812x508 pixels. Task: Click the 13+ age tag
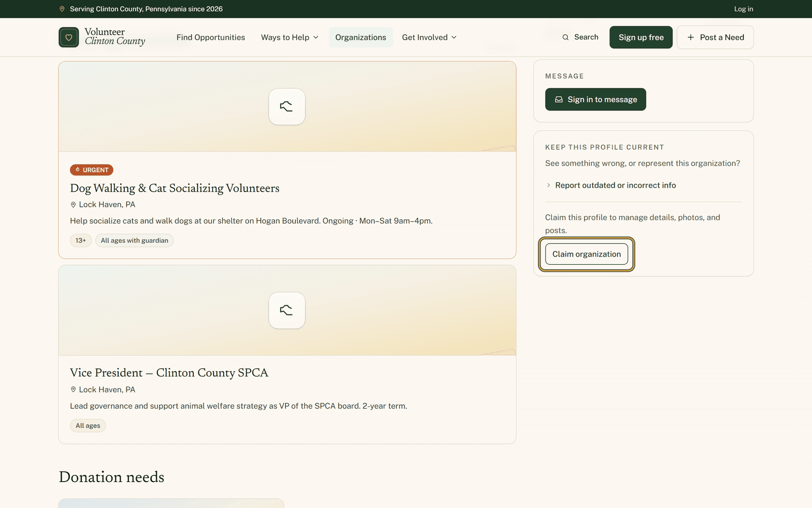[x=81, y=241]
